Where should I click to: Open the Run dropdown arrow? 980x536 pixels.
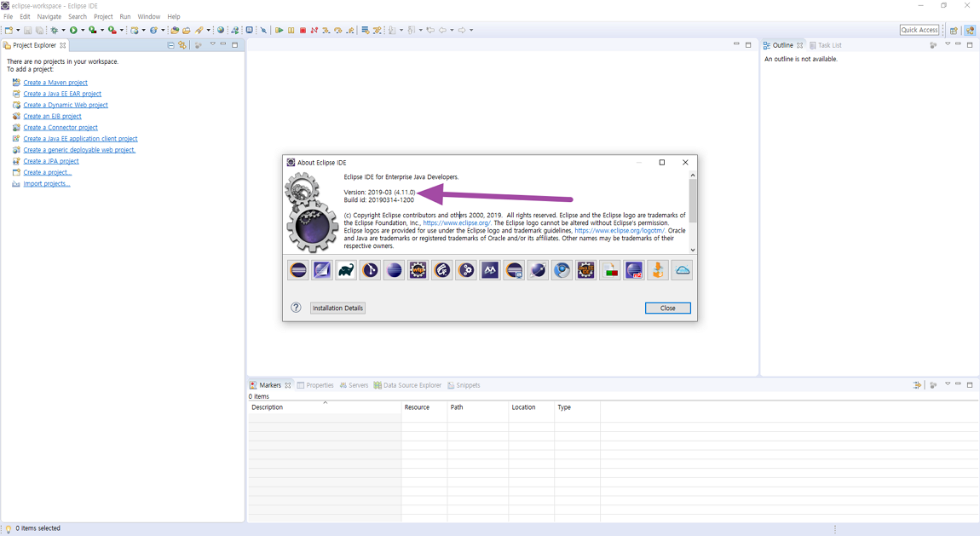83,30
